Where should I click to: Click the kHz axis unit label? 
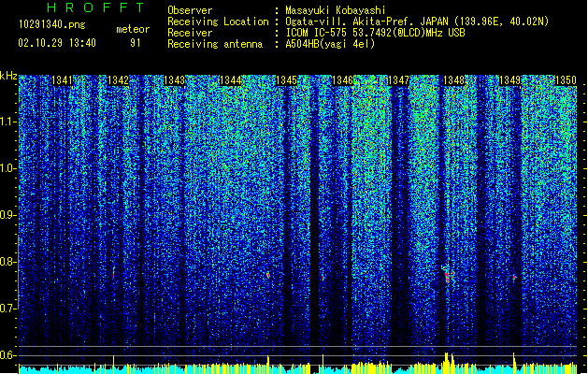(8, 76)
